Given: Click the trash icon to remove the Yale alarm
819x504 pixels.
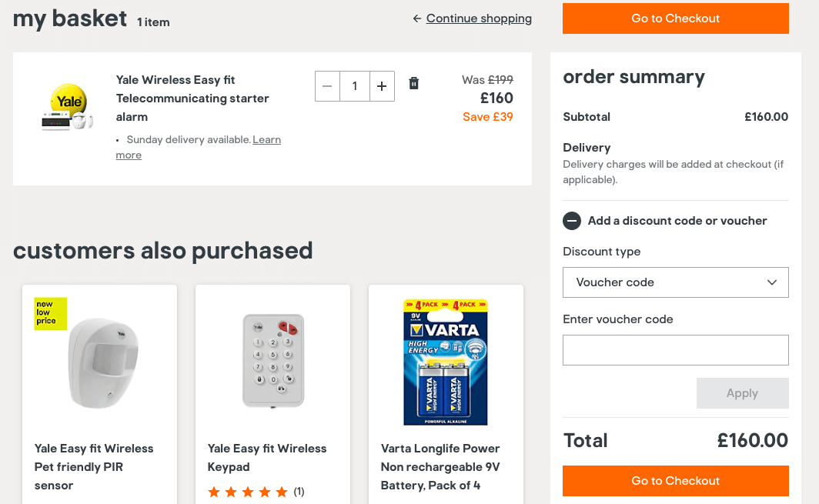Looking at the screenshot, I should pyautogui.click(x=413, y=82).
